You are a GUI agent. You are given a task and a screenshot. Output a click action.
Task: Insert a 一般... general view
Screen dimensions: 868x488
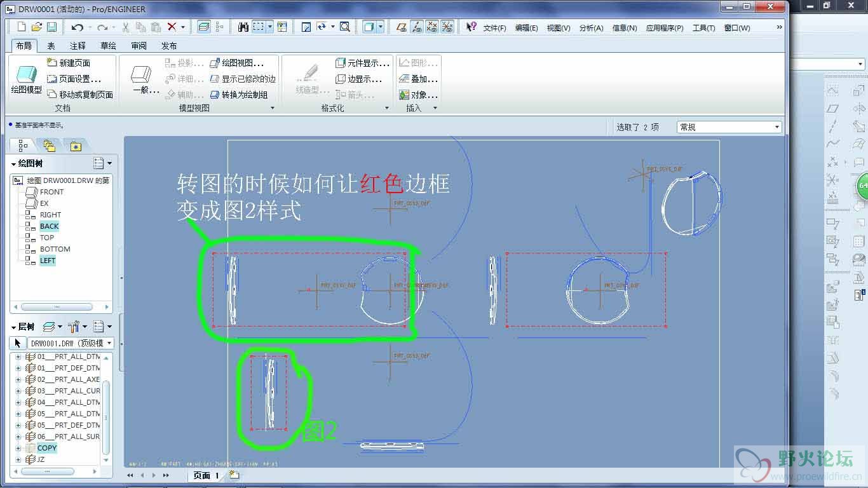click(x=146, y=79)
